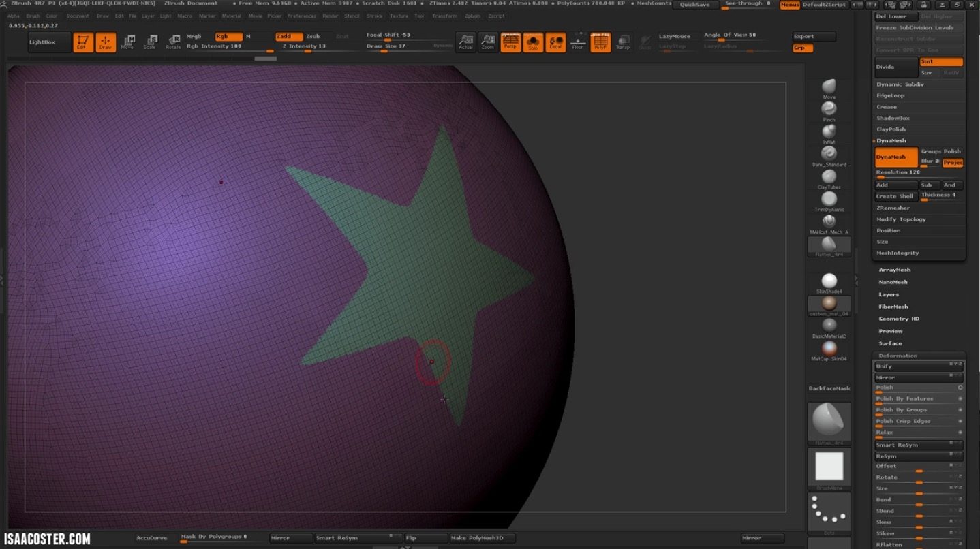
Task: Activate the Move transform icon
Action: pos(127,42)
